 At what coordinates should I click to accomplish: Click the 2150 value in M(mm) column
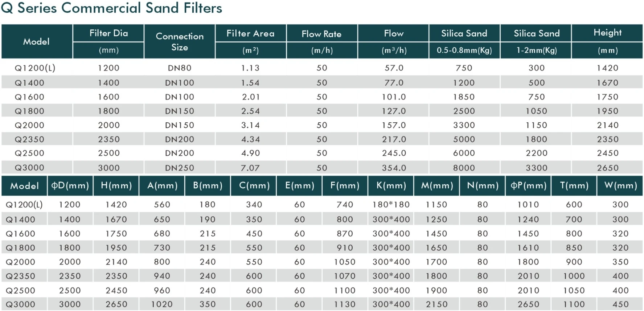click(436, 304)
